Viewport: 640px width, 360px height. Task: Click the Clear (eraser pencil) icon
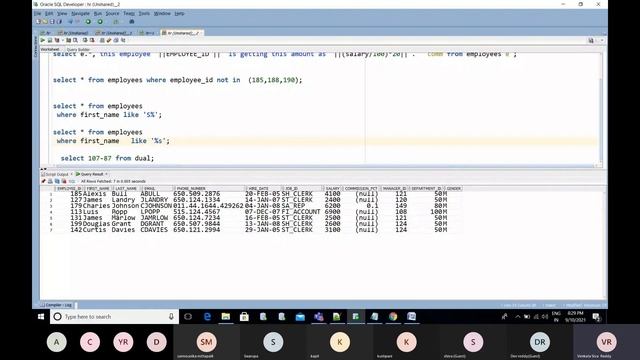coord(109,40)
